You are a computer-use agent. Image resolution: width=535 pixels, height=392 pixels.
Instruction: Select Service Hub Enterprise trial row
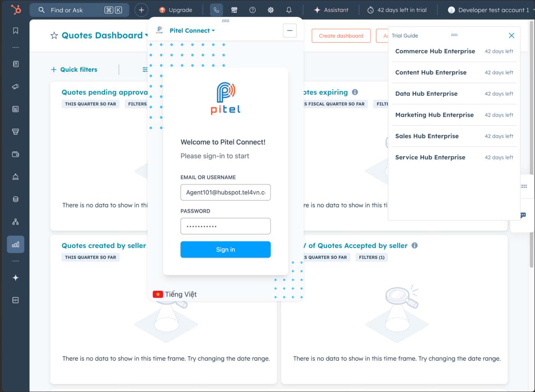coord(454,157)
